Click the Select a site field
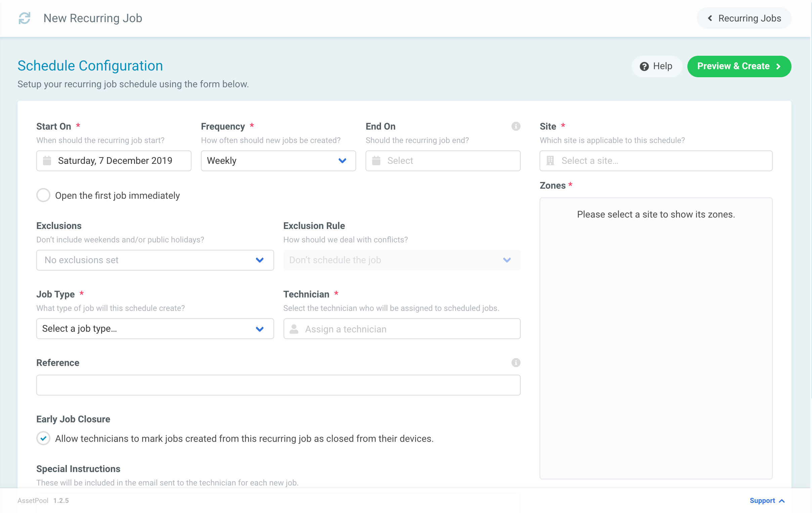The image size is (812, 513). 656,161
